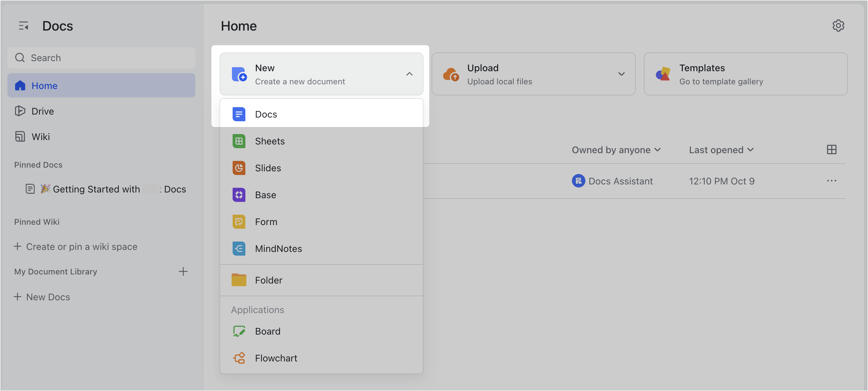Click the plus icon beside New Docs
This screenshot has width=868, height=391.
[x=17, y=297]
